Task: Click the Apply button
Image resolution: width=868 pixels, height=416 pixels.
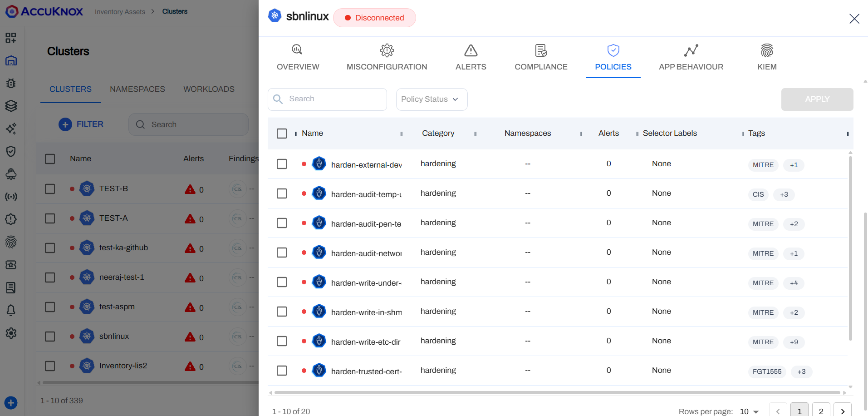Action: point(817,99)
